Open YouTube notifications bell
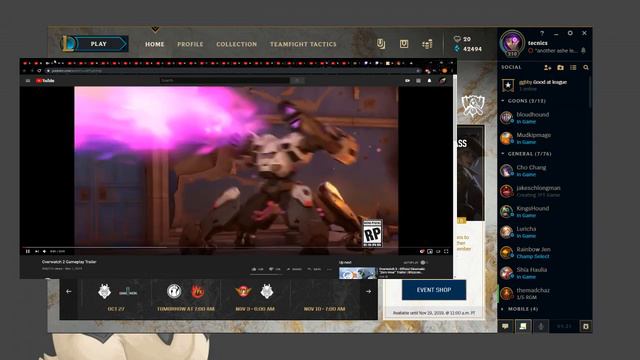This screenshot has height=360, width=640. coord(429,80)
